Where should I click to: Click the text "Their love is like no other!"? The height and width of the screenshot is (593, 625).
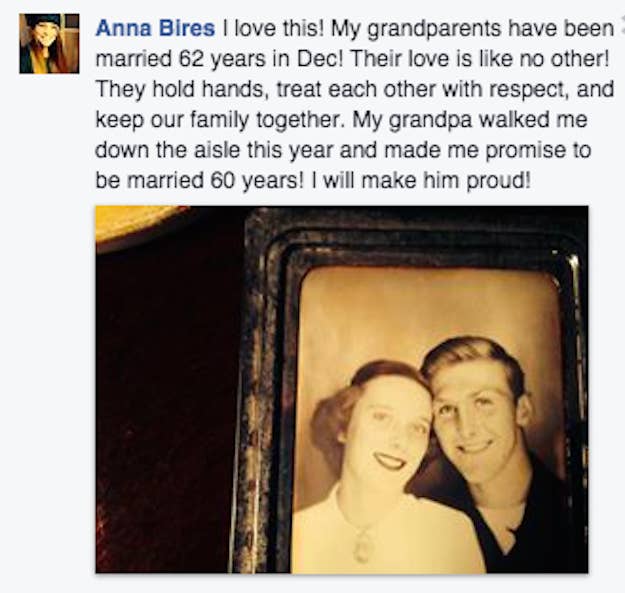coord(480,59)
